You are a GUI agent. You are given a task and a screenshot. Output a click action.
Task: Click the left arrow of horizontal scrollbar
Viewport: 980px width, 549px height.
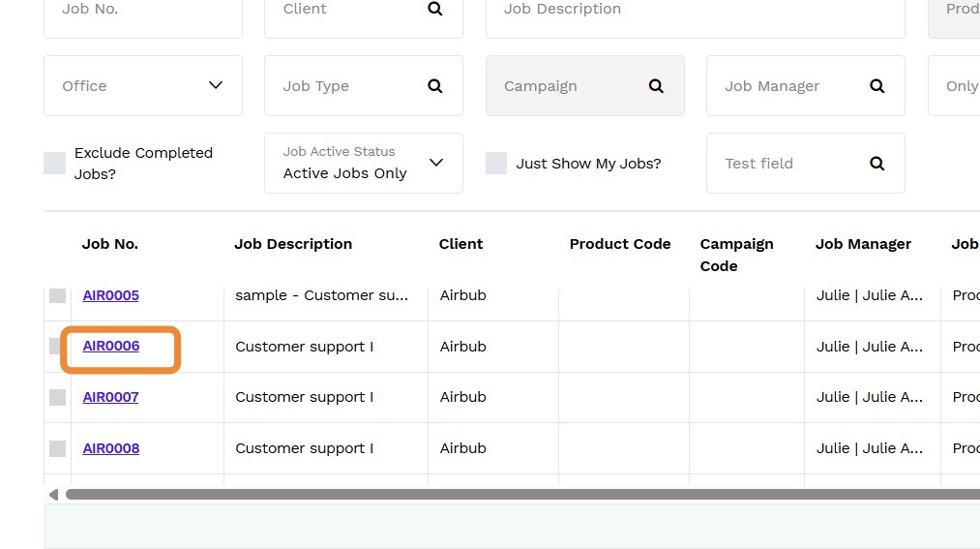coord(54,495)
